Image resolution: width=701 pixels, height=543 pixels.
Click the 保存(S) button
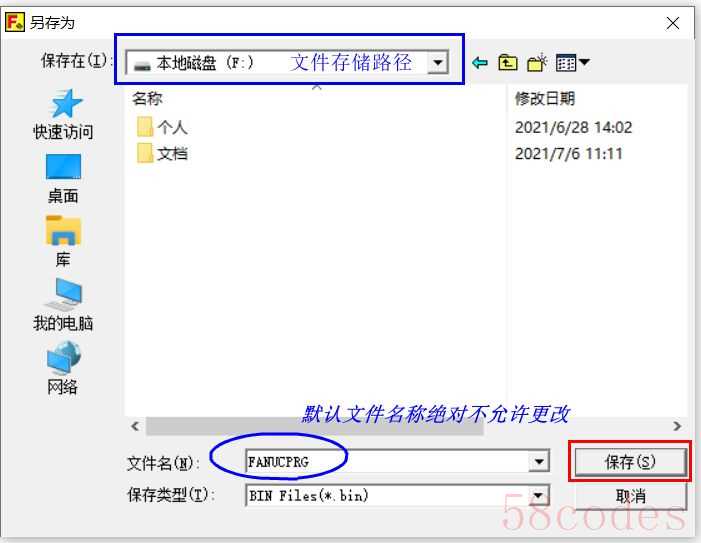[630, 462]
